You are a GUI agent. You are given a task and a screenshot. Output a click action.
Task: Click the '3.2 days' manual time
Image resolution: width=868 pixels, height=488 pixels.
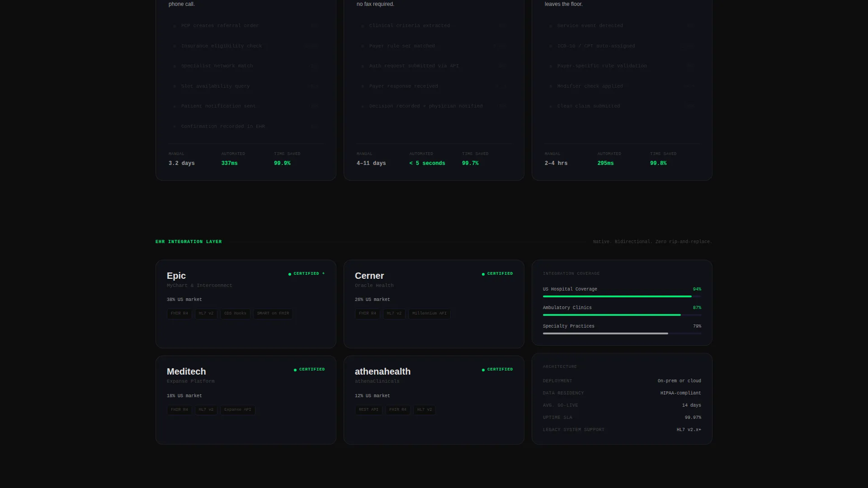[x=182, y=164]
